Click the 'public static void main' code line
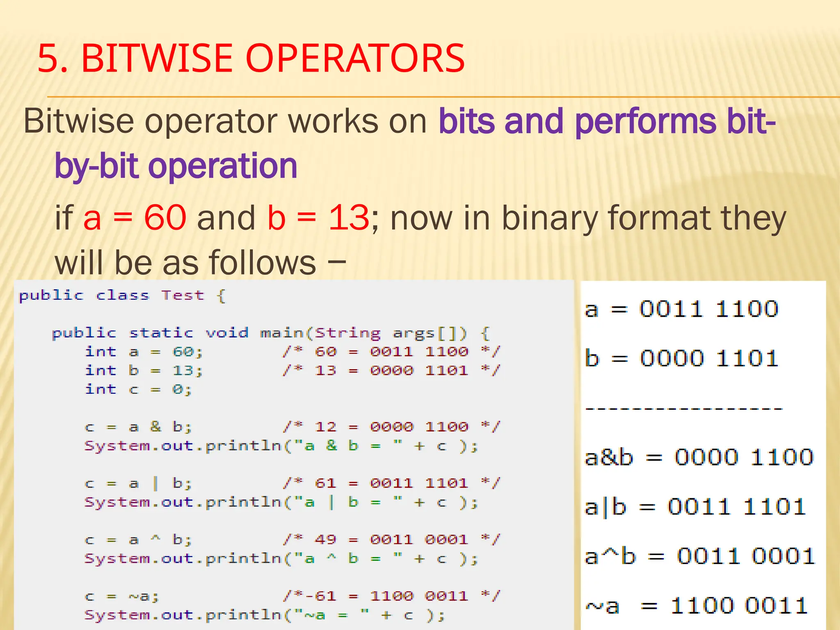Viewport: 840px width, 630px height. tap(271, 333)
